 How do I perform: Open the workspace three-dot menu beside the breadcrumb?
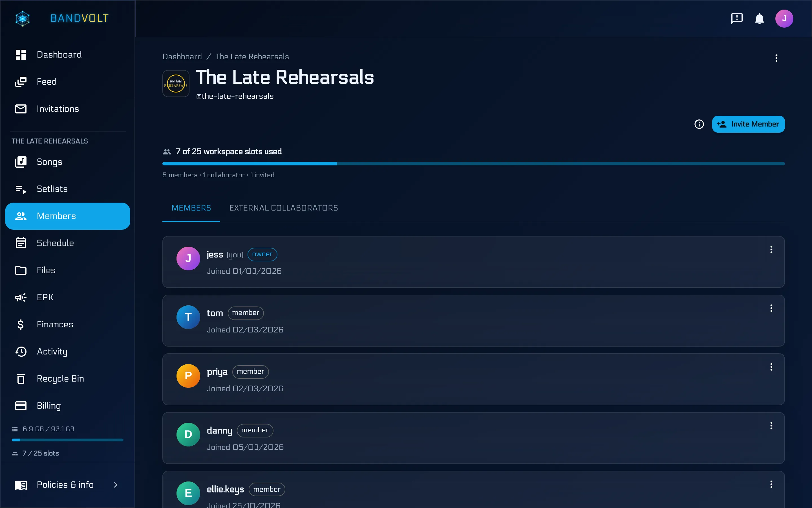[776, 58]
